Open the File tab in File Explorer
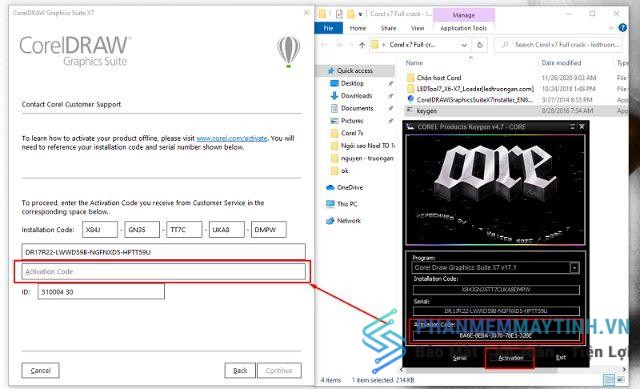 [328, 28]
